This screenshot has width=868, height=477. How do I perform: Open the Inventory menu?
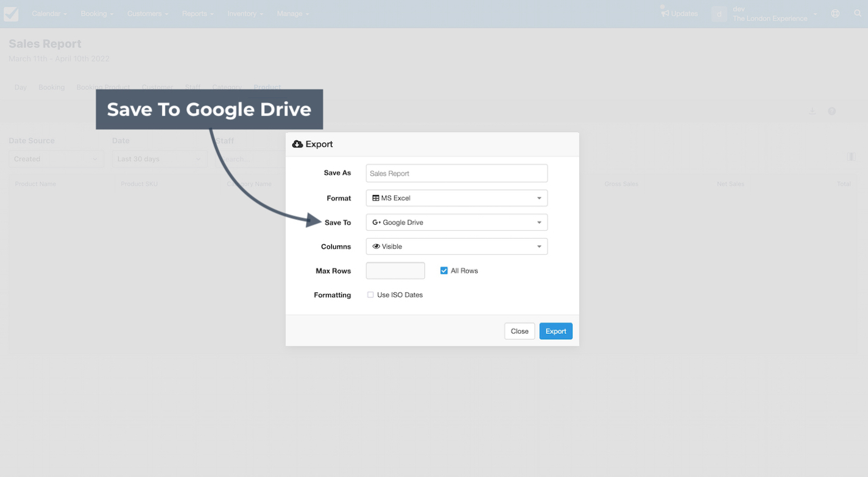245,13
